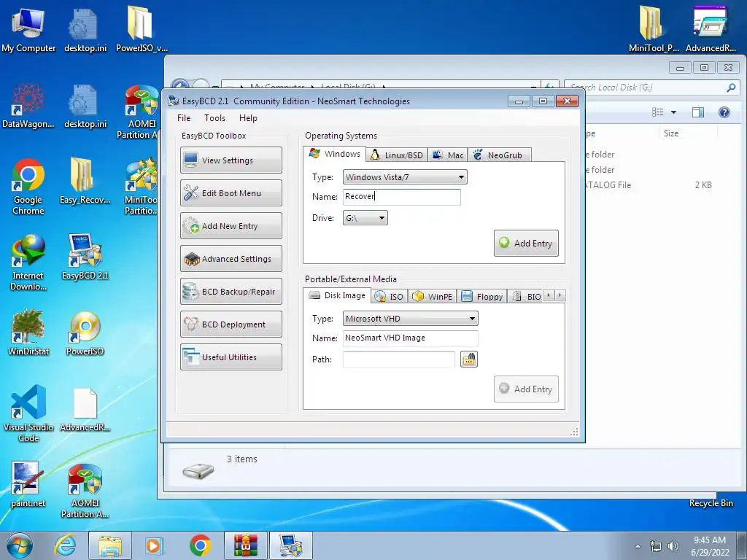This screenshot has width=747, height=560.
Task: Open Advanced Settings in toolbox
Action: [x=231, y=259]
